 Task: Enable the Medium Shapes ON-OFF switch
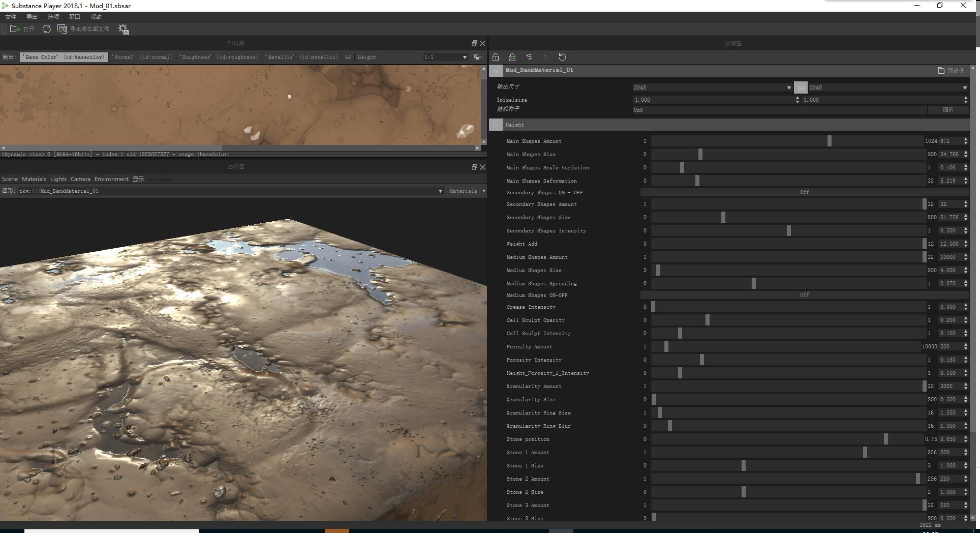coord(804,294)
